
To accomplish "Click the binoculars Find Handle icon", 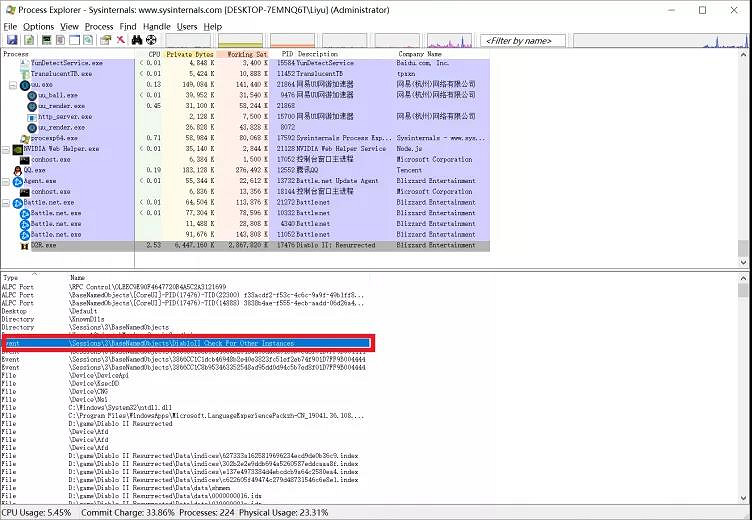I will [136, 40].
